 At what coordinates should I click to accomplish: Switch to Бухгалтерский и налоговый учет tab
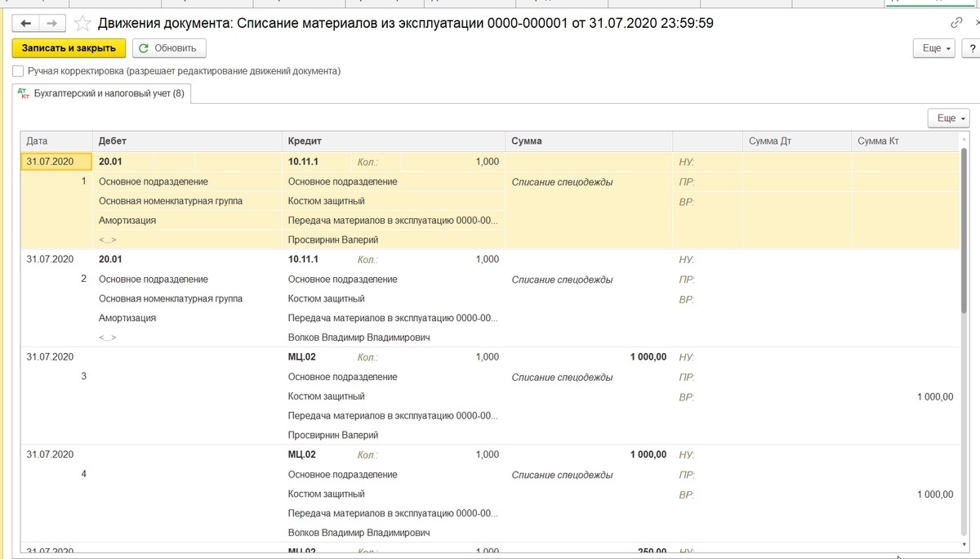[102, 93]
